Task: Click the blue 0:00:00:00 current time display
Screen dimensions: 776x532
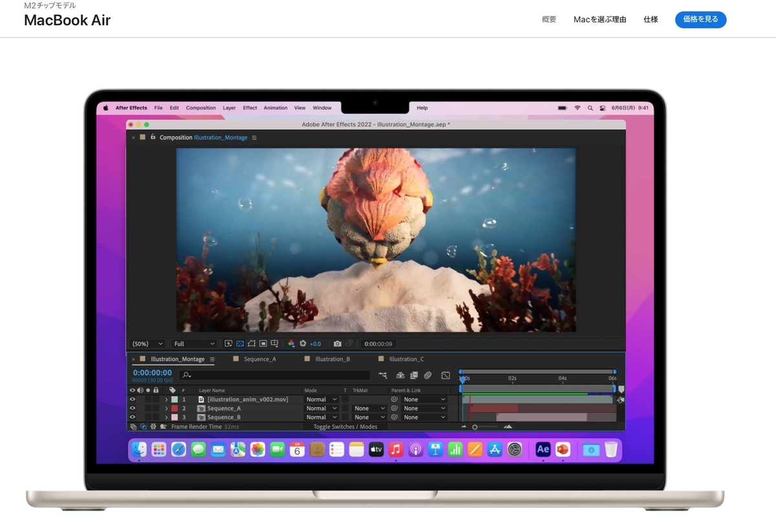Action: tap(153, 372)
